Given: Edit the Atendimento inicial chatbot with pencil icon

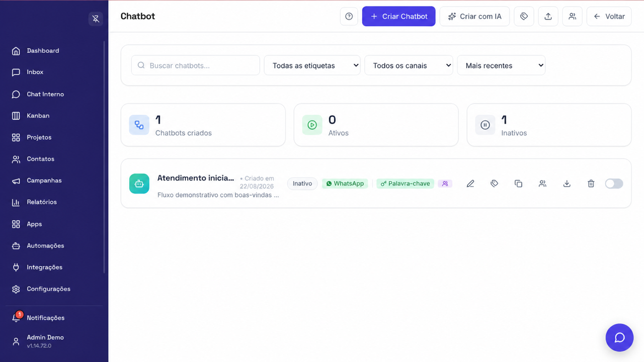Looking at the screenshot, I should pyautogui.click(x=470, y=184).
